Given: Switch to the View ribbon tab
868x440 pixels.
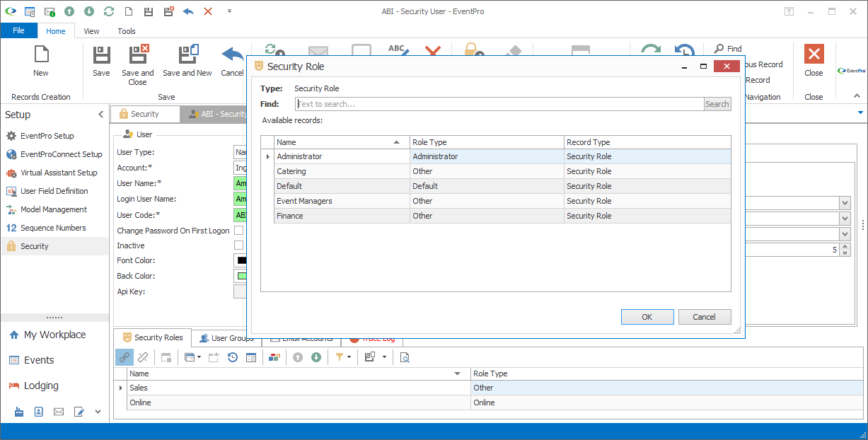Looking at the screenshot, I should coord(91,31).
